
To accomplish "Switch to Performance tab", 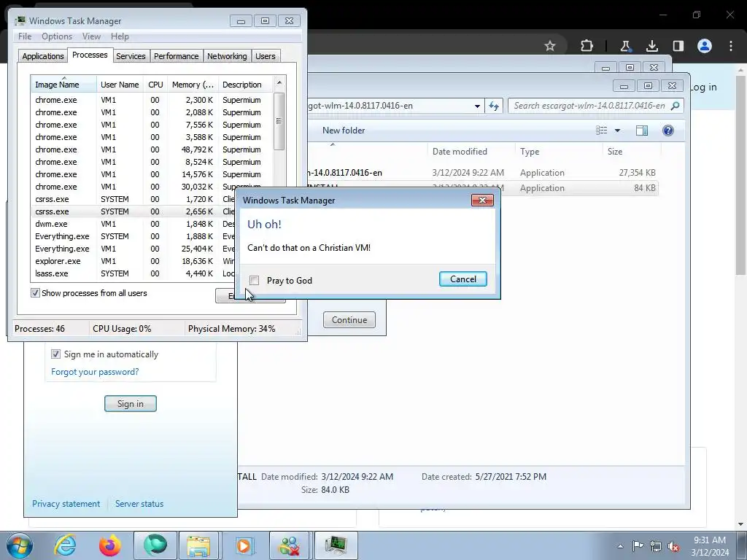I will [x=176, y=56].
